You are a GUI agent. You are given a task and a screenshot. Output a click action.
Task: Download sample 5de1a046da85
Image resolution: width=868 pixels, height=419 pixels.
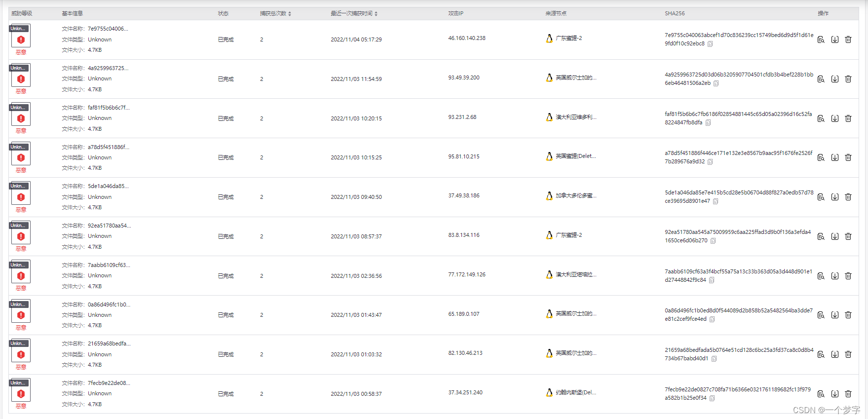pos(835,197)
